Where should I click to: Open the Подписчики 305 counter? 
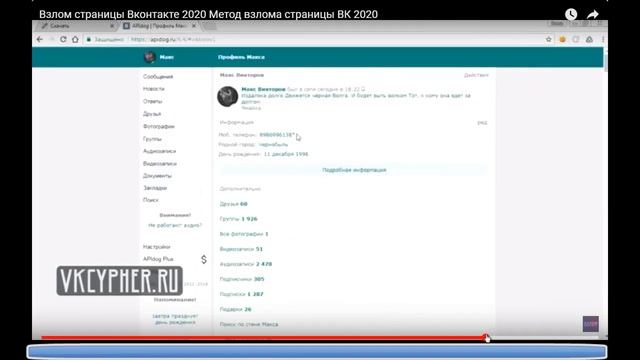coord(242,279)
